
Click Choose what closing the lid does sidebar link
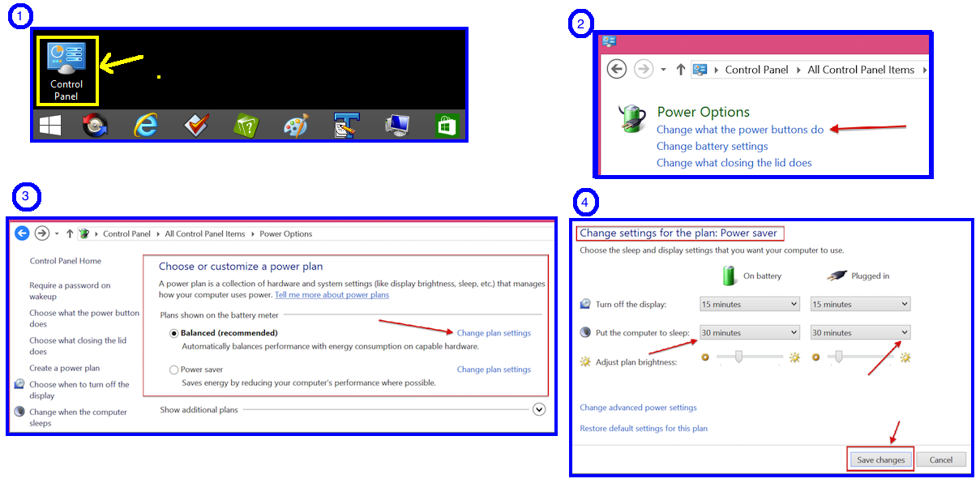click(x=78, y=346)
